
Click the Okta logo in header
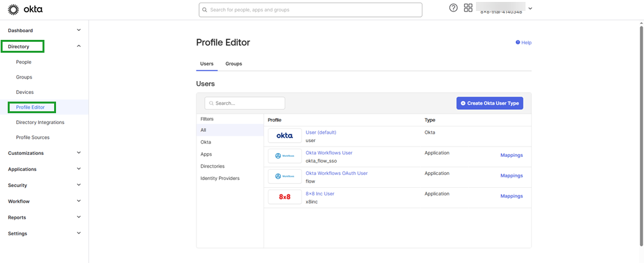pyautogui.click(x=26, y=8)
